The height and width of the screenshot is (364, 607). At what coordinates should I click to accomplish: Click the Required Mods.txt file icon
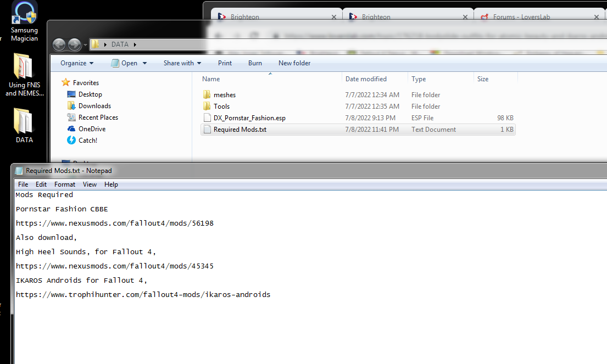click(207, 130)
